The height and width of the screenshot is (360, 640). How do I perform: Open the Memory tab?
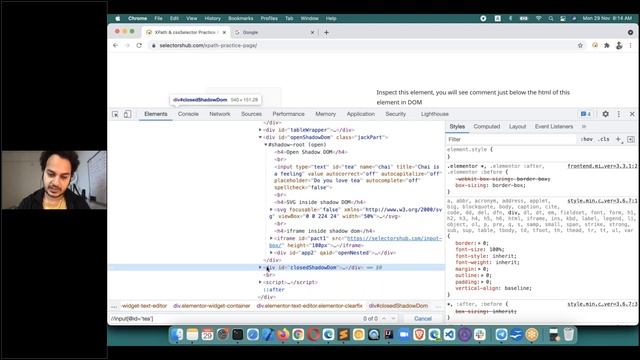tap(325, 114)
